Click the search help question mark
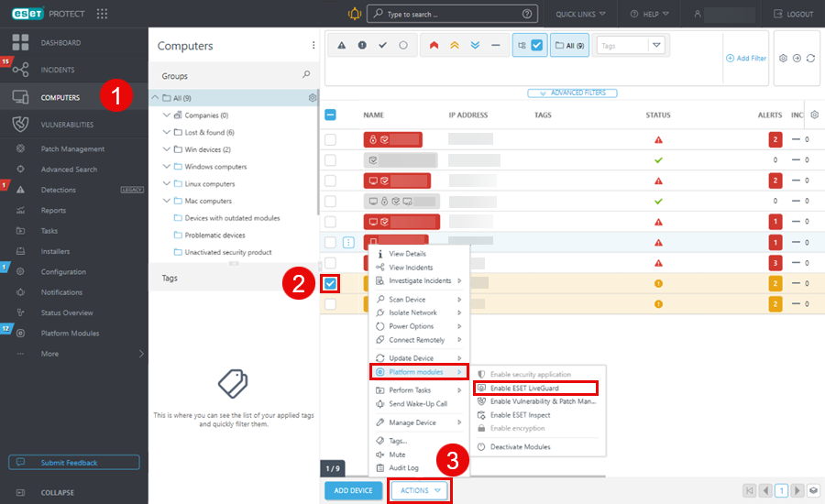Image resolution: width=825 pixels, height=504 pixels. tap(527, 15)
